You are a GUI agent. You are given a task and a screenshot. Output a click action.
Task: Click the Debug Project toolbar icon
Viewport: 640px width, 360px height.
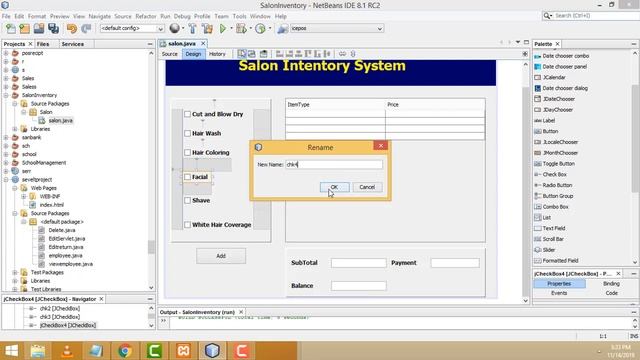pyautogui.click(x=241, y=29)
